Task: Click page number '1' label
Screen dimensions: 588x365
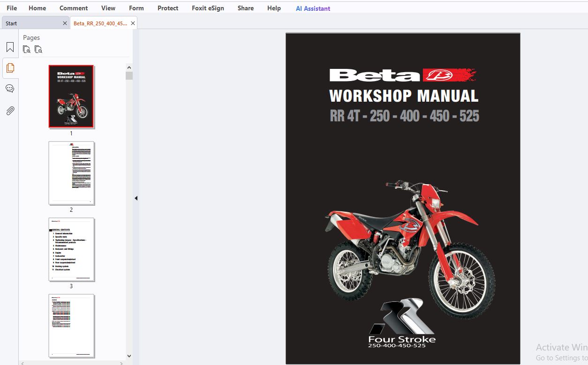Action: click(x=71, y=134)
